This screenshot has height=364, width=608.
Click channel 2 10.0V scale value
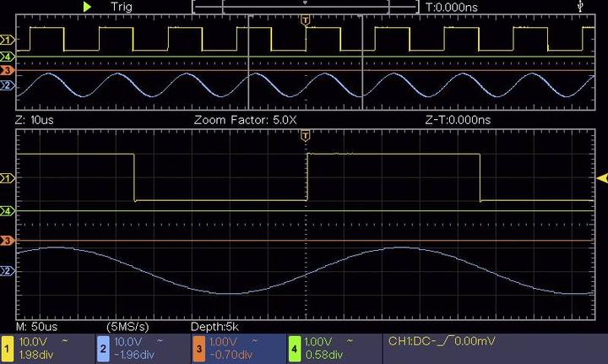click(x=128, y=341)
